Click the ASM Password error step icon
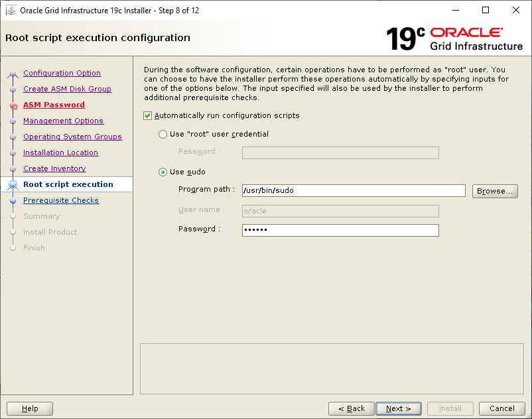This screenshot has width=532, height=419. 13,106
